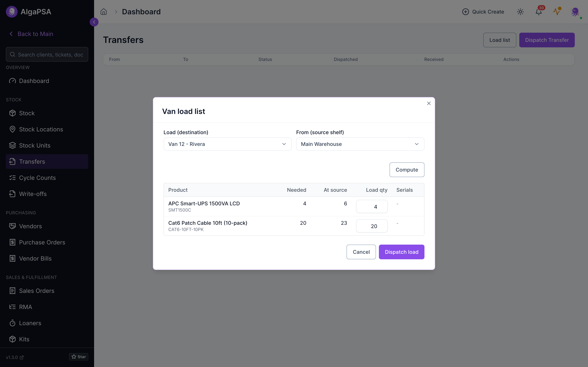Open the activity pulse icon

pyautogui.click(x=557, y=12)
